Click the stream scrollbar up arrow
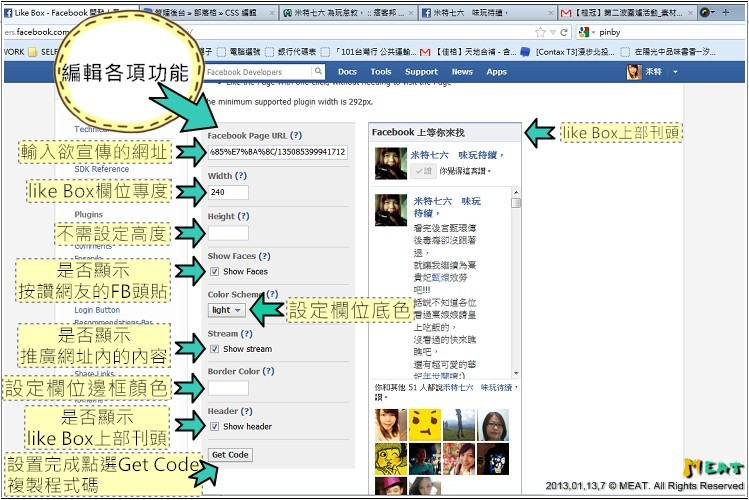The image size is (749, 500). pos(515,192)
